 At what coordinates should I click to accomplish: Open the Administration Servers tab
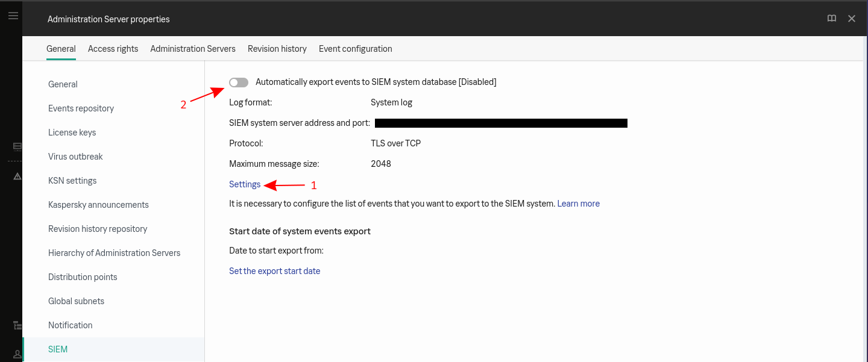(193, 49)
